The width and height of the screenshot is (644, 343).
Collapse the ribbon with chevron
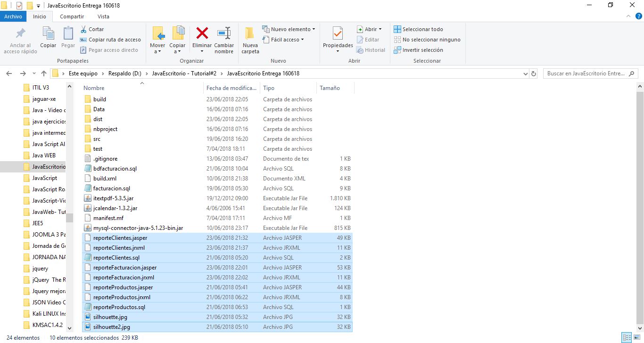coord(628,16)
